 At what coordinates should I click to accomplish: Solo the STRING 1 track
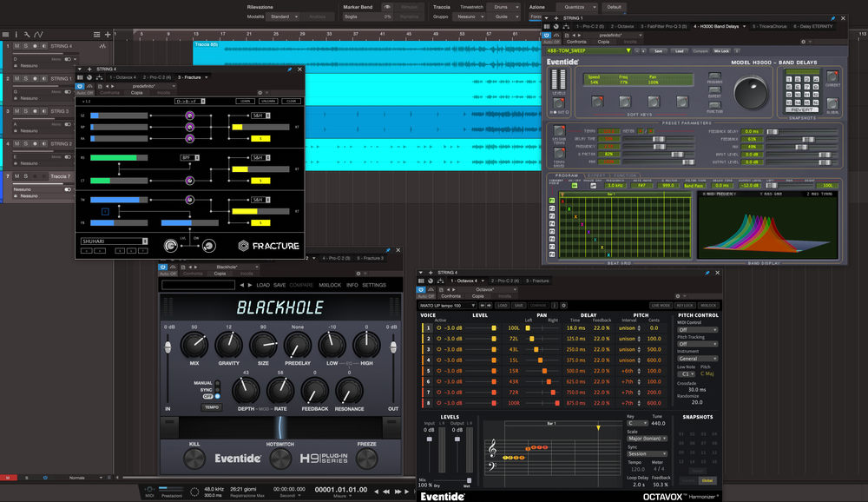coord(25,79)
